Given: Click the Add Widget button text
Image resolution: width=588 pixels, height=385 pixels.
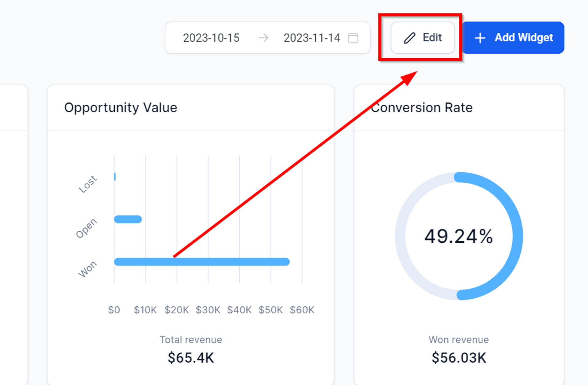Looking at the screenshot, I should pos(524,37).
